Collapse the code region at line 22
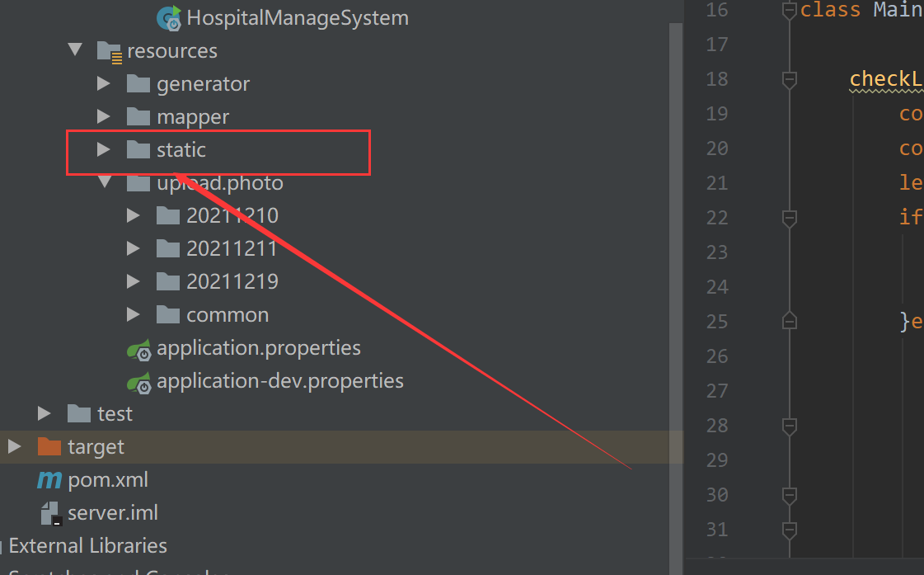The width and height of the screenshot is (924, 575). pos(789,217)
